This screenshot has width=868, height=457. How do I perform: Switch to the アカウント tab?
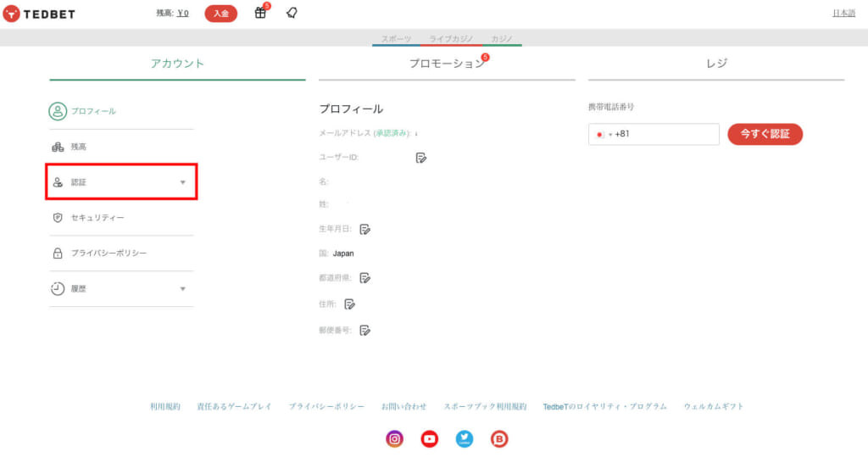click(x=177, y=64)
